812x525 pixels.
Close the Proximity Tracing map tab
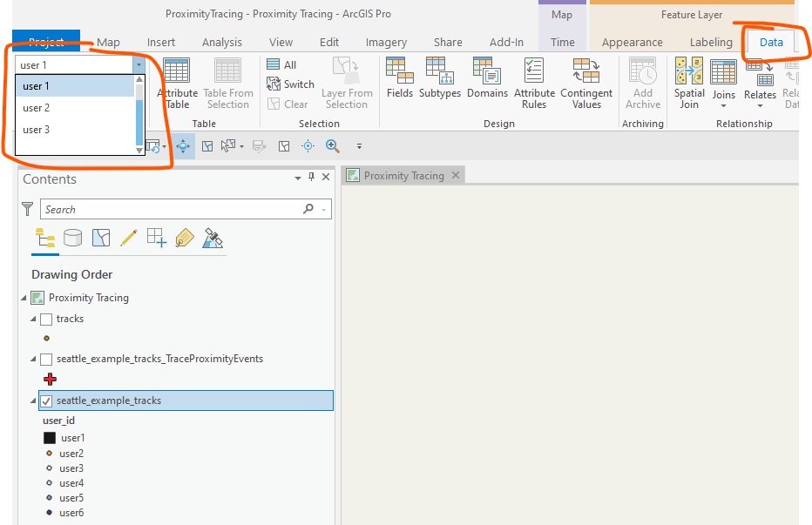tap(456, 175)
